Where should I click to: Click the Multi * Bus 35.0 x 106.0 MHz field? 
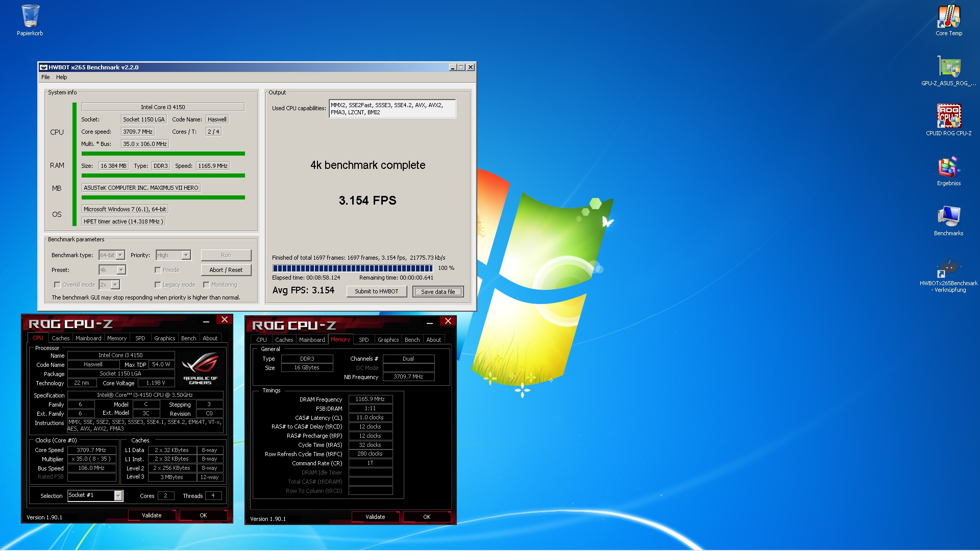coord(145,144)
